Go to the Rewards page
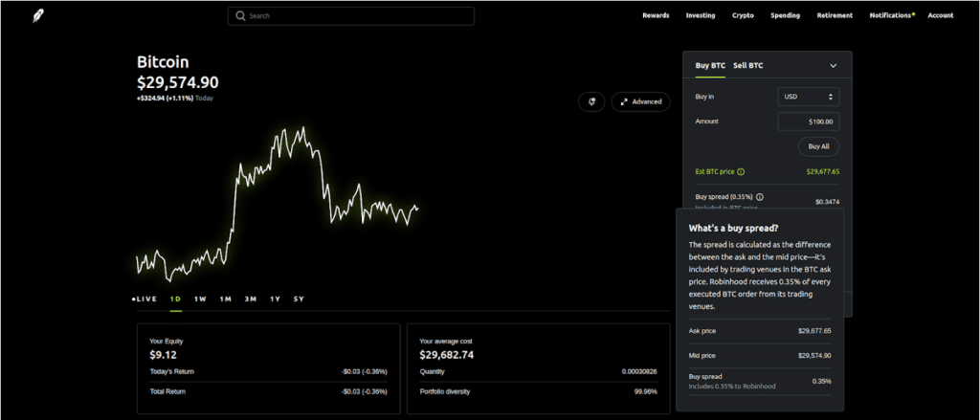The height and width of the screenshot is (420, 980). click(x=656, y=16)
